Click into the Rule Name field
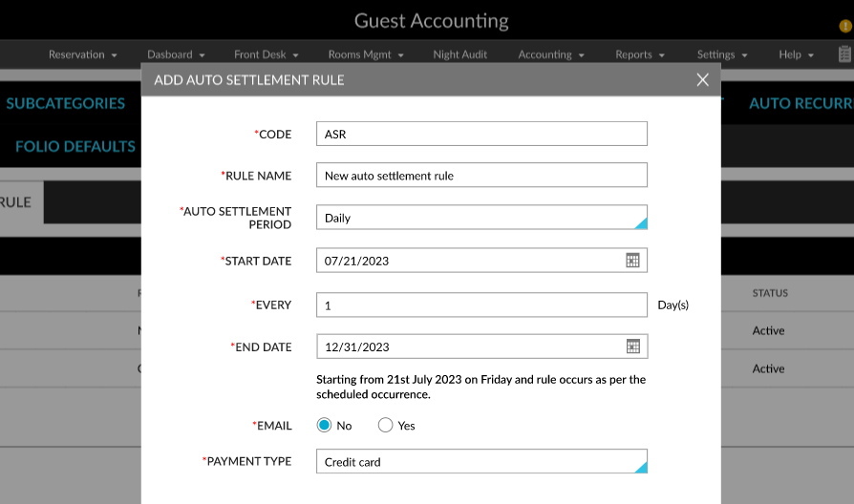The height and width of the screenshot is (504, 854). [x=481, y=176]
